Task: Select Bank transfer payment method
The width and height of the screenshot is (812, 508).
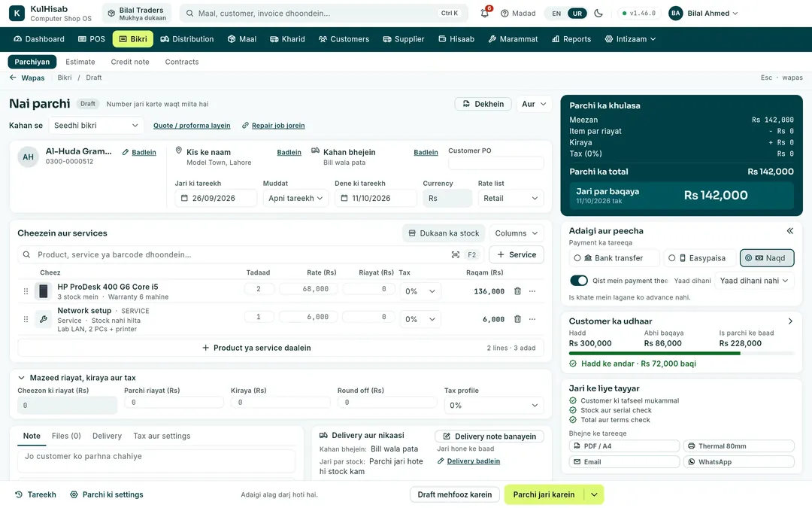Action: (x=614, y=257)
